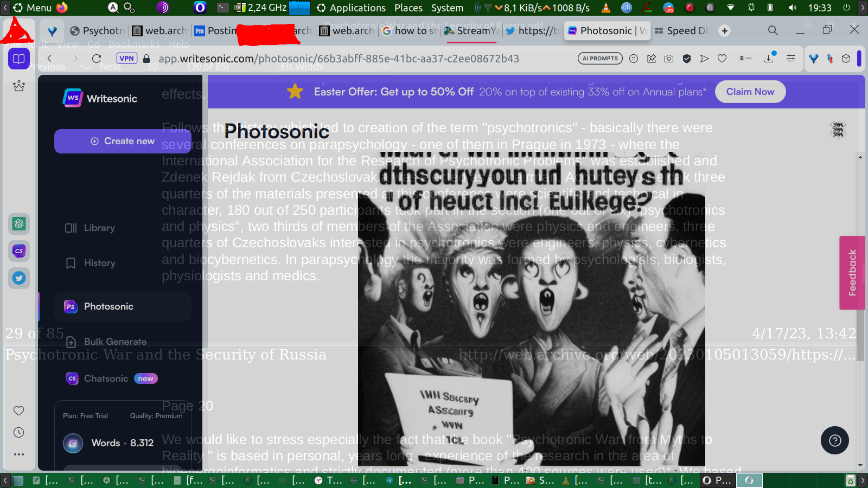Screen dimensions: 868x488
Task: Open the bookmarks heart in the browser sidebar
Action: coord(19,410)
